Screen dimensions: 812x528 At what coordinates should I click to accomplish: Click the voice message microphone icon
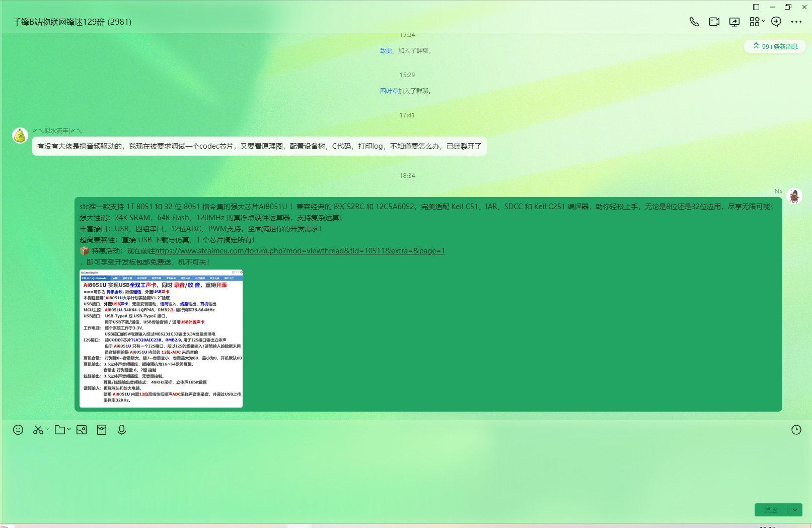tap(122, 430)
